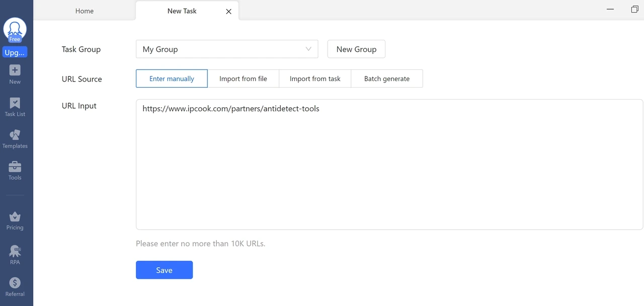Create a New Group

pyautogui.click(x=356, y=49)
